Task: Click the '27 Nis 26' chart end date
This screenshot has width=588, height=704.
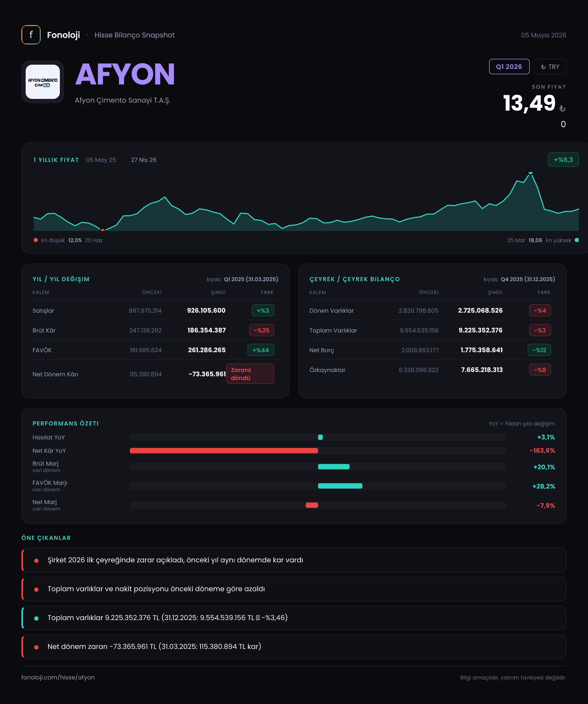Action: click(144, 160)
